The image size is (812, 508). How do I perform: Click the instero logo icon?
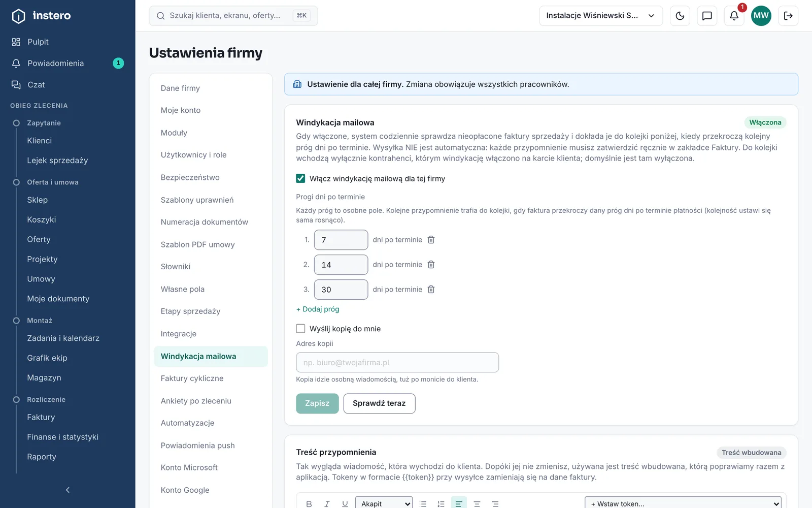coord(18,16)
